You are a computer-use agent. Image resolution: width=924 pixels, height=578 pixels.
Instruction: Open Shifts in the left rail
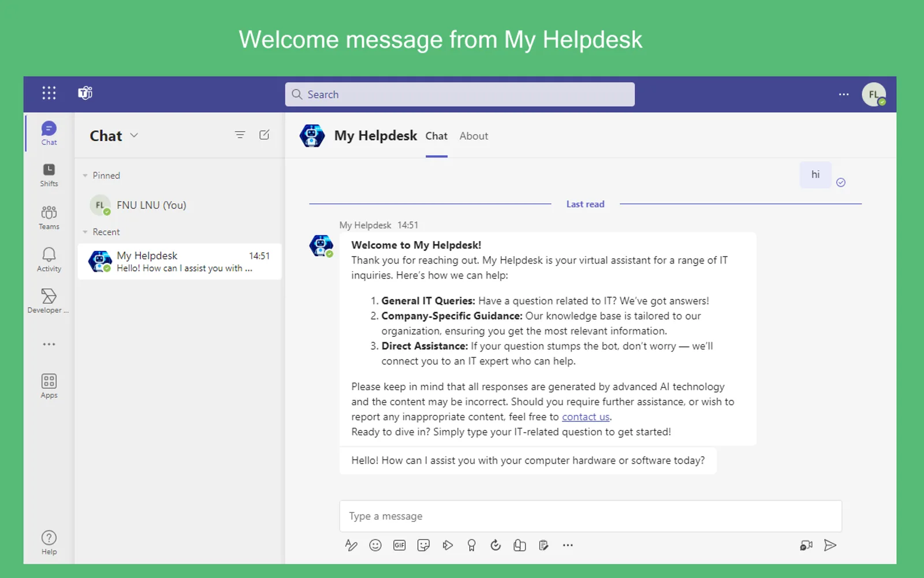click(49, 175)
